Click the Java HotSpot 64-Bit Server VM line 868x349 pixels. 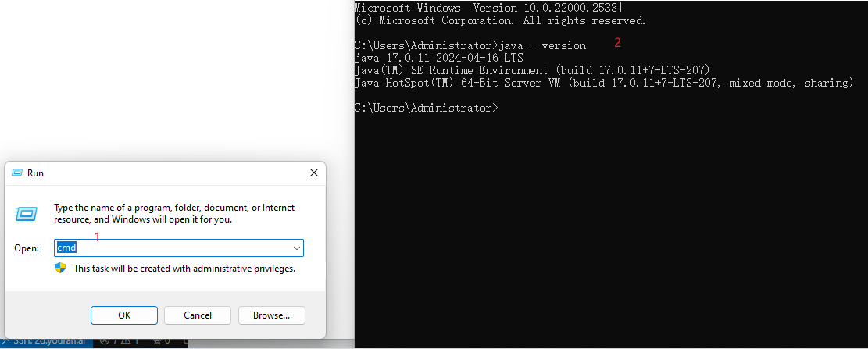603,83
